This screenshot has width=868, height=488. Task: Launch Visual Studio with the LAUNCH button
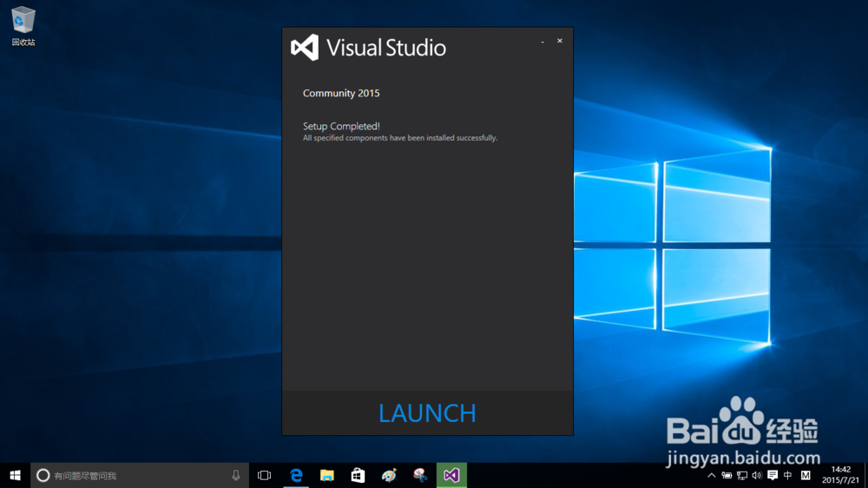427,413
